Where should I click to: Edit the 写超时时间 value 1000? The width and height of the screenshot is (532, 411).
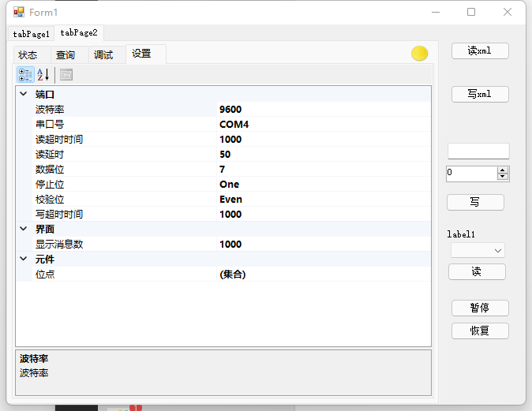(x=324, y=214)
